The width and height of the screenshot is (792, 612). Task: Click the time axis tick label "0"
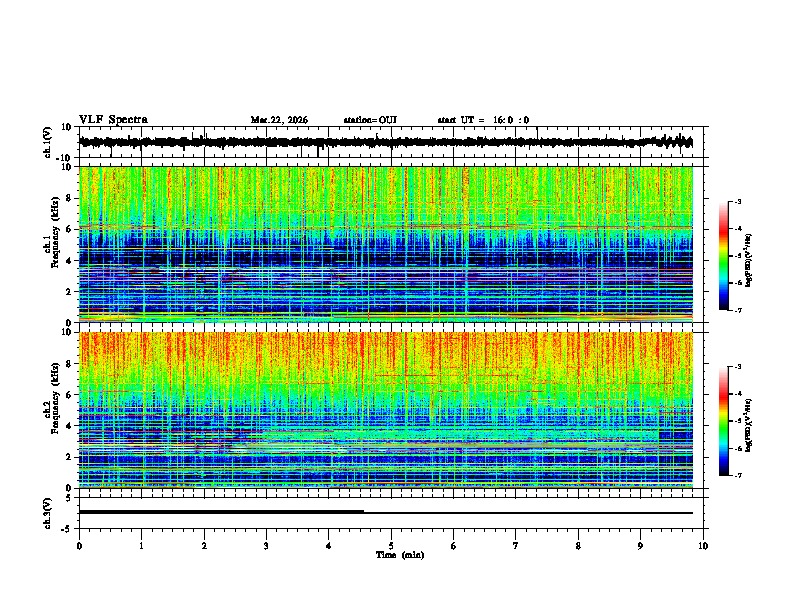(x=79, y=546)
